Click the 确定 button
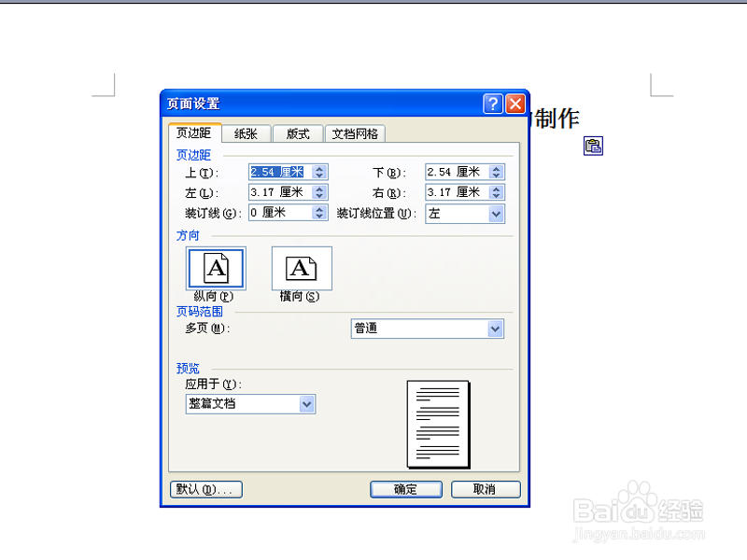The width and height of the screenshot is (747, 560). click(x=405, y=489)
